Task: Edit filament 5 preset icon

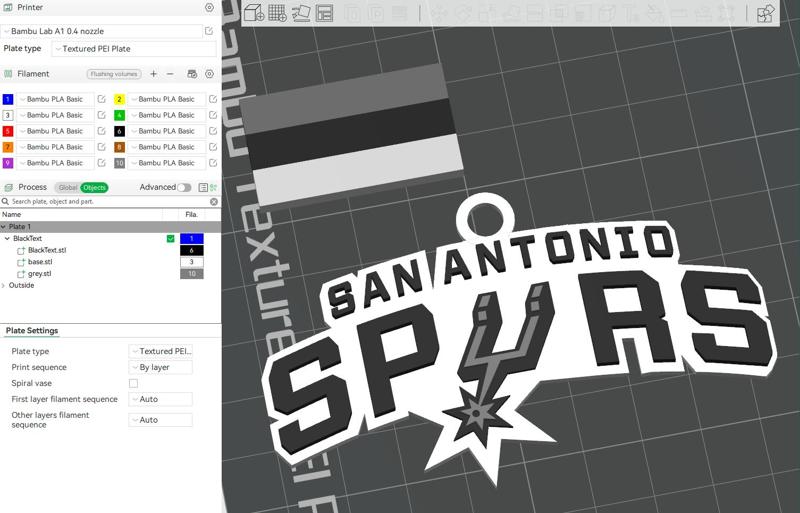Action: click(102, 131)
